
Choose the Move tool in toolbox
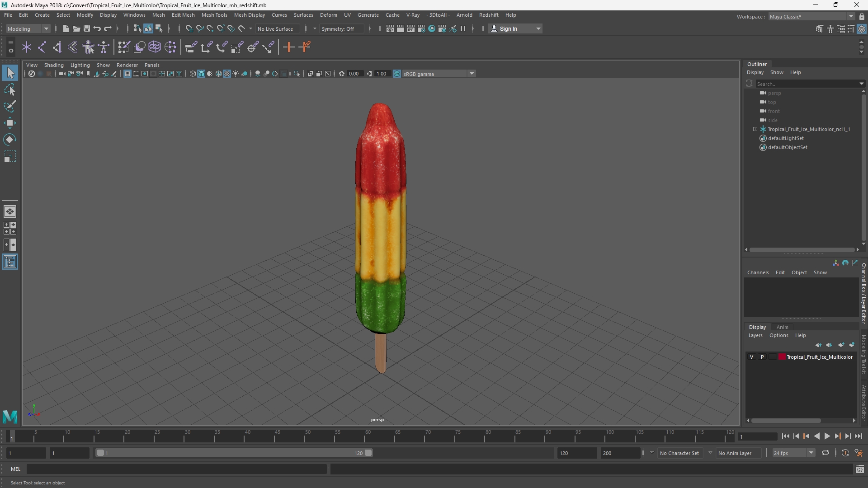pos(10,123)
